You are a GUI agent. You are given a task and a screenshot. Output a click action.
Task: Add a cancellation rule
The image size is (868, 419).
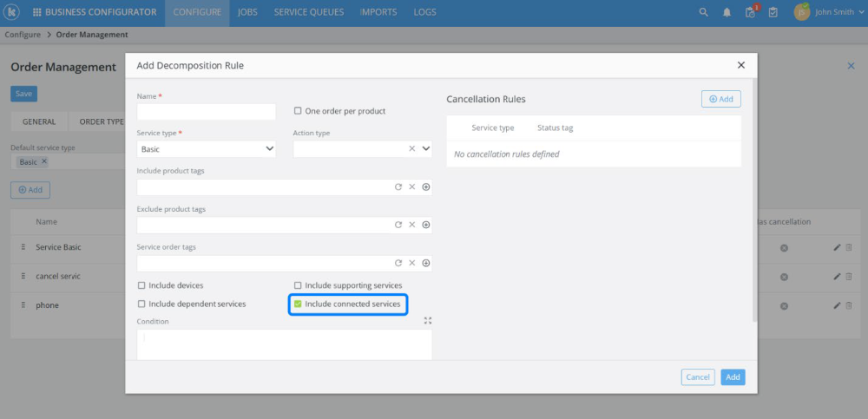(720, 99)
